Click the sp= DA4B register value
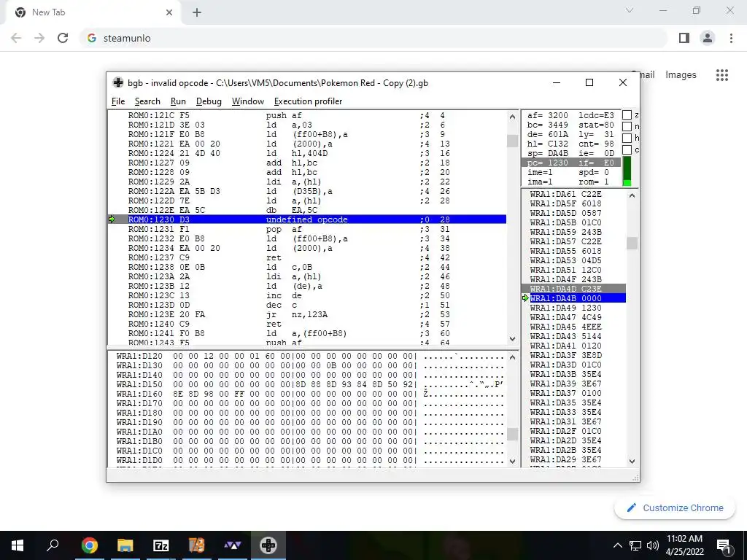This screenshot has height=560, width=747. [547, 153]
